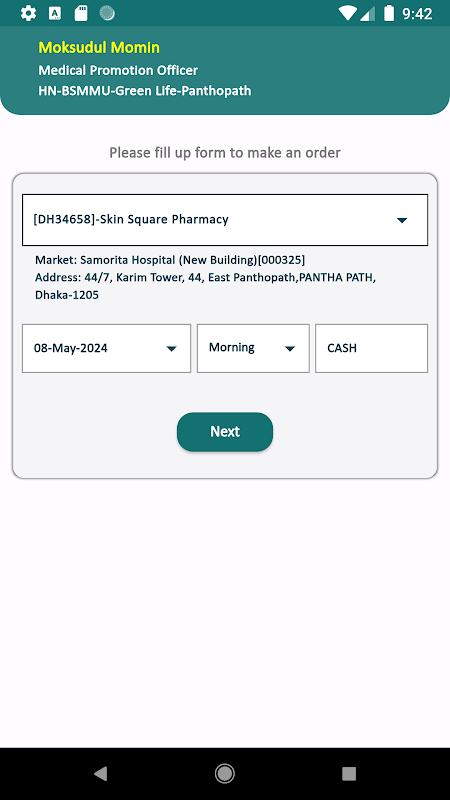Select the CASH payment field
Image resolution: width=450 pixels, height=800 pixels.
371,348
